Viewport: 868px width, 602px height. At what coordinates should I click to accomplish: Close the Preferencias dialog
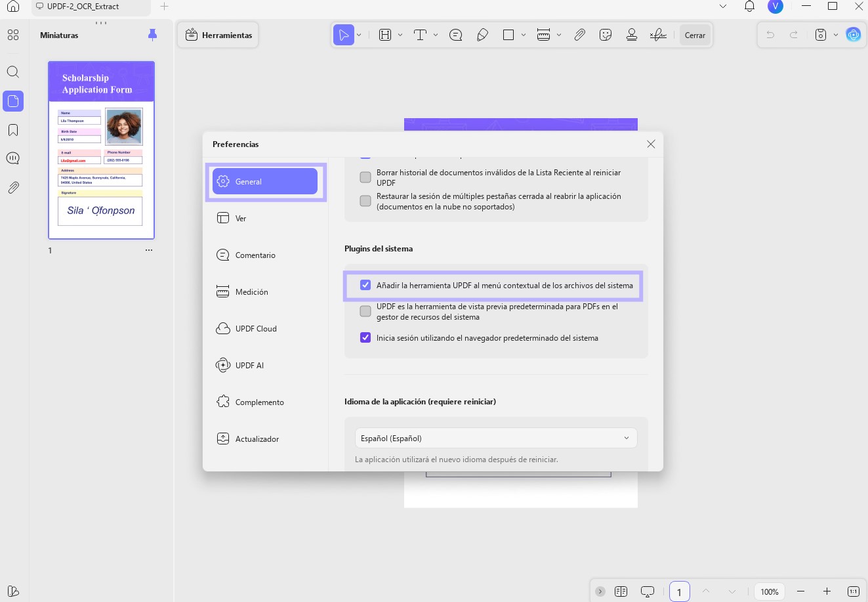[x=651, y=144]
